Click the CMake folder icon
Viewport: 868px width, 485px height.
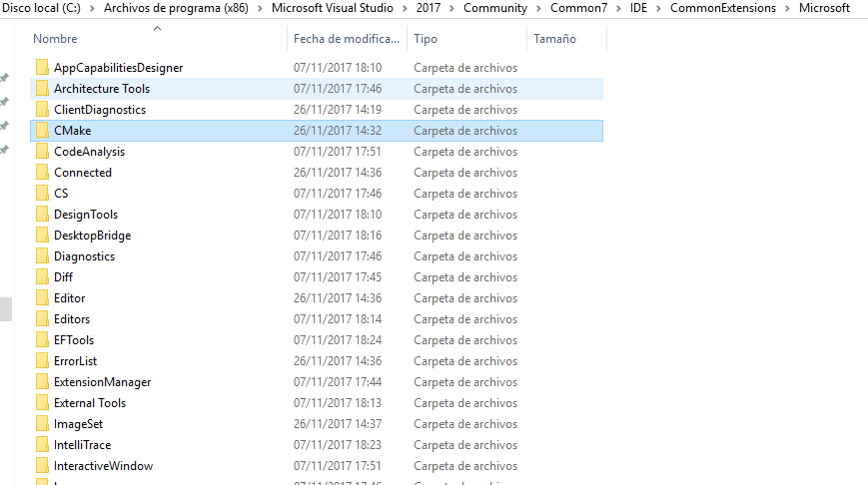(42, 131)
